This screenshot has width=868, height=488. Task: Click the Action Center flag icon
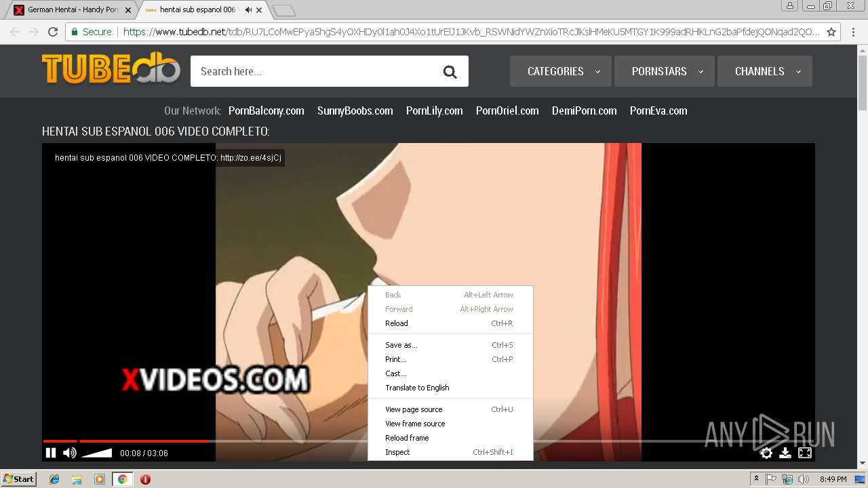click(771, 479)
